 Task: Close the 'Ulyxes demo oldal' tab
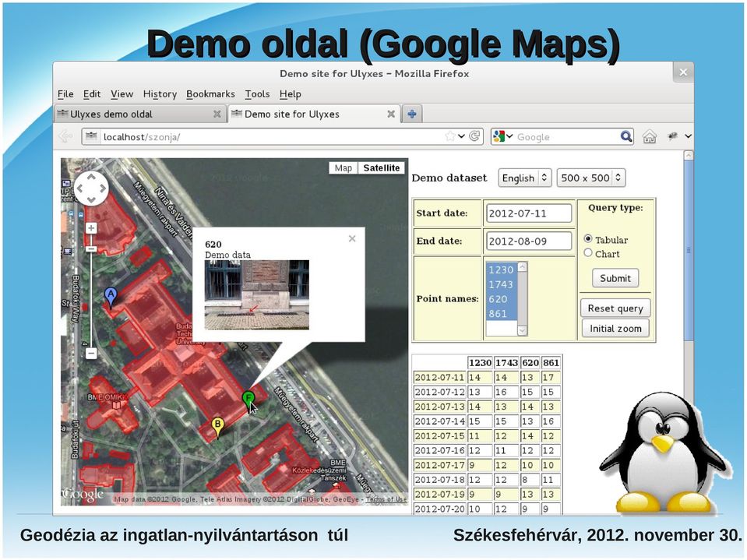[x=217, y=114]
